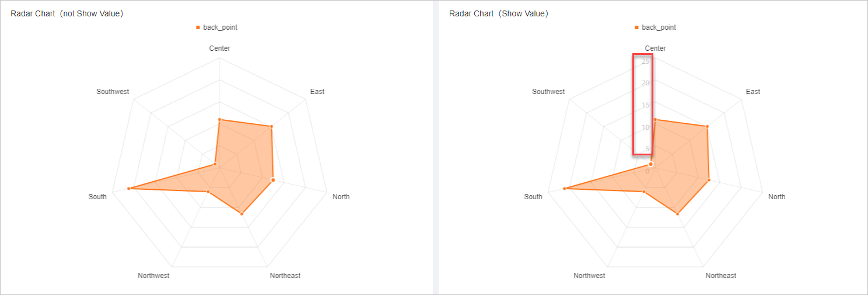The width and height of the screenshot is (868, 295).
Task: Click Southwest data point in right chart
Action: tap(651, 165)
